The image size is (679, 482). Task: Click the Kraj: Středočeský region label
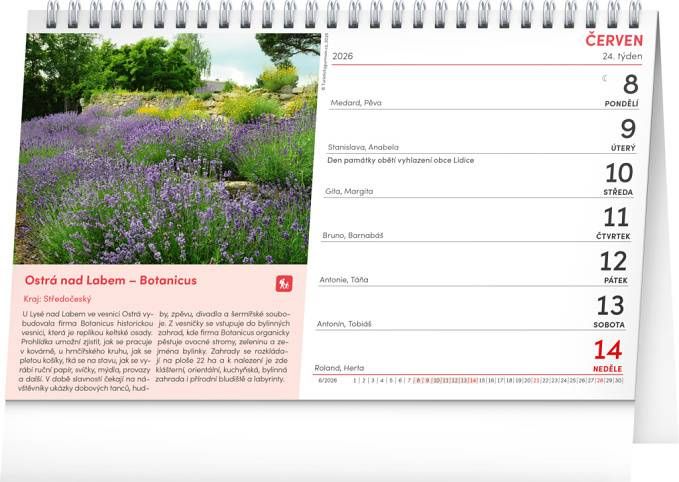(x=60, y=298)
